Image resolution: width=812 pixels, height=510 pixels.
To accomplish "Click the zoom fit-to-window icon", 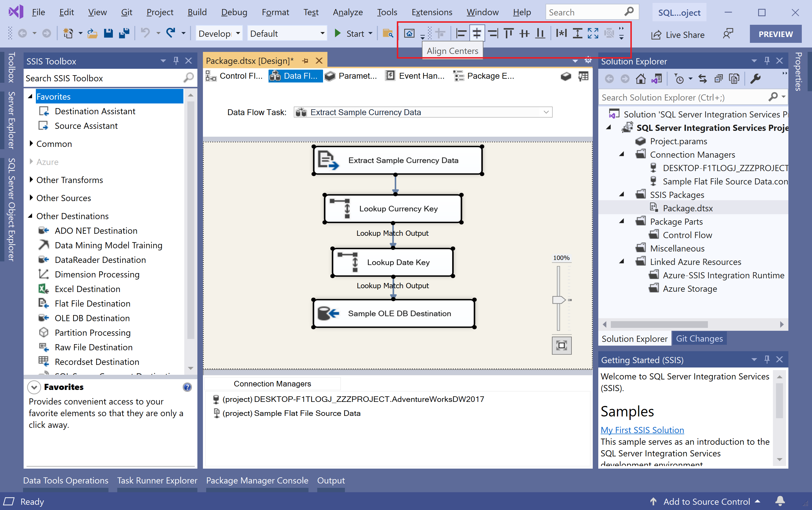I will 562,345.
